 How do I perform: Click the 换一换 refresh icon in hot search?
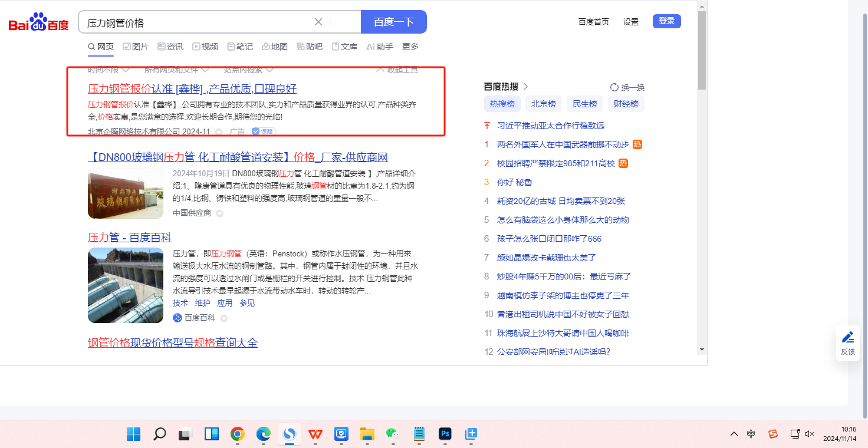pos(614,87)
